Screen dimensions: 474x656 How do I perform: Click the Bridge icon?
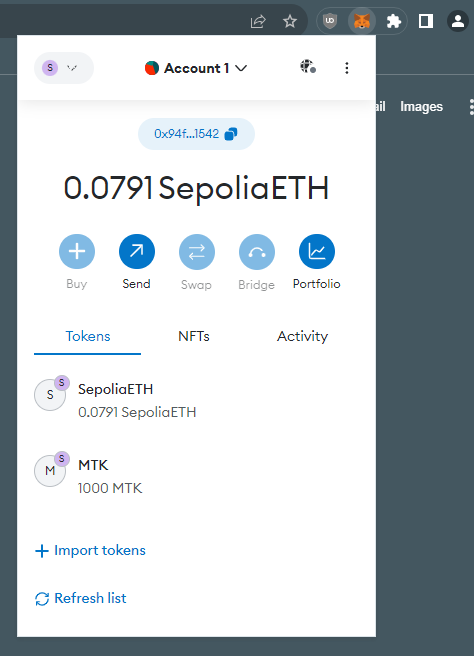click(256, 251)
